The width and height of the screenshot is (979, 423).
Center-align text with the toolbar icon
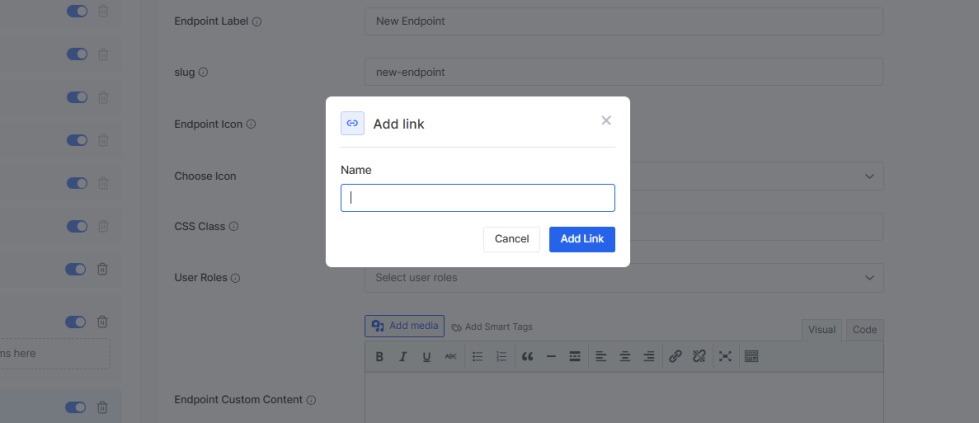(625, 357)
